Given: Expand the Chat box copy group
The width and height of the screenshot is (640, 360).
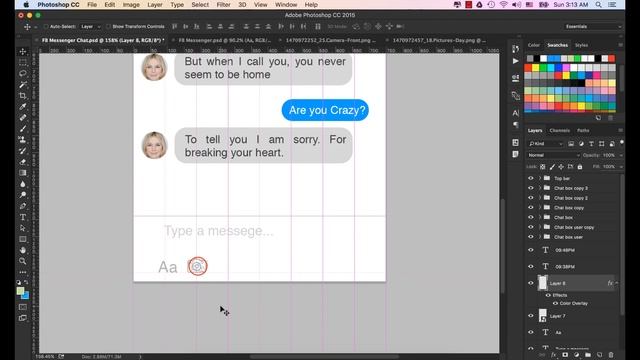Looking at the screenshot, I should pos(540,208).
